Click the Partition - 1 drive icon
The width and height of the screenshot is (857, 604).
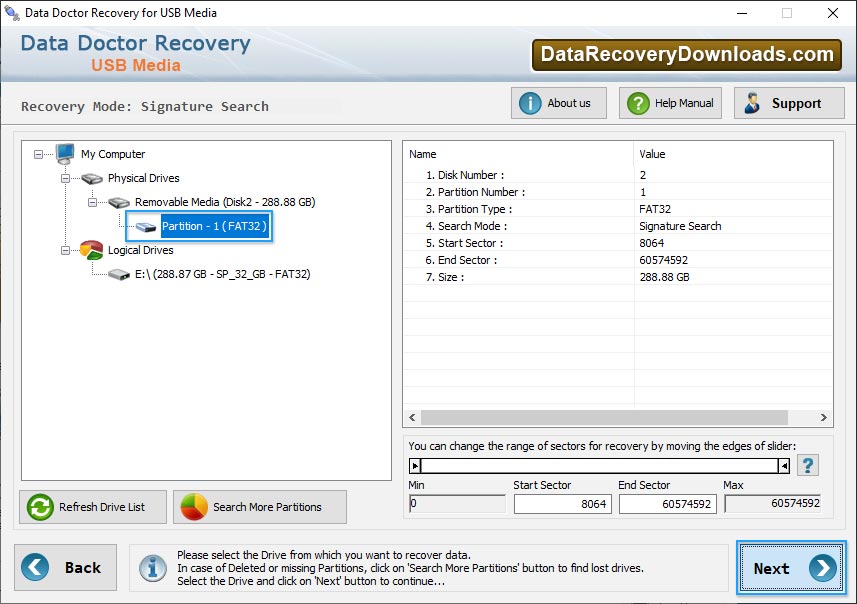[145, 227]
